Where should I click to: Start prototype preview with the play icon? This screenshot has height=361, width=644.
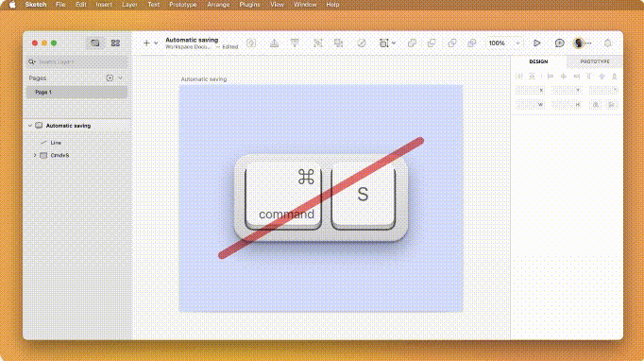pyautogui.click(x=536, y=43)
